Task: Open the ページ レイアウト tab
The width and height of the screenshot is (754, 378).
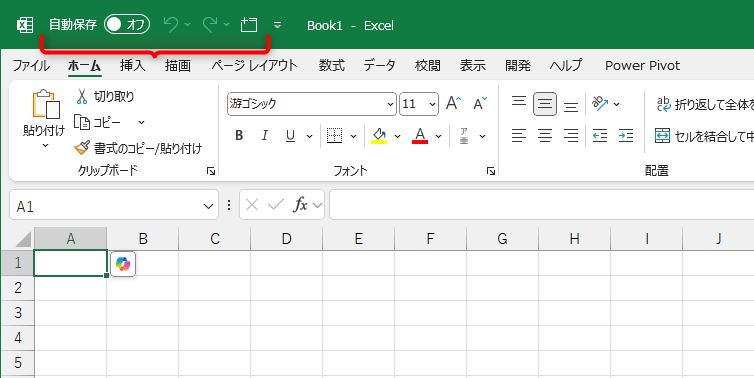Action: coord(254,65)
